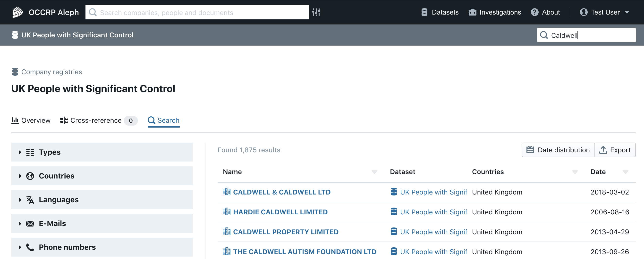Click the magnifier icon in main search bar

point(93,12)
